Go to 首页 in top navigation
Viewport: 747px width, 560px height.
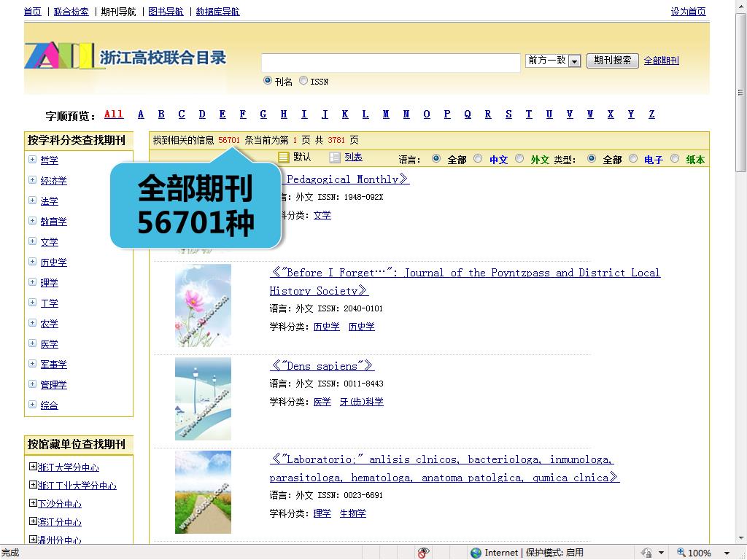(x=33, y=12)
